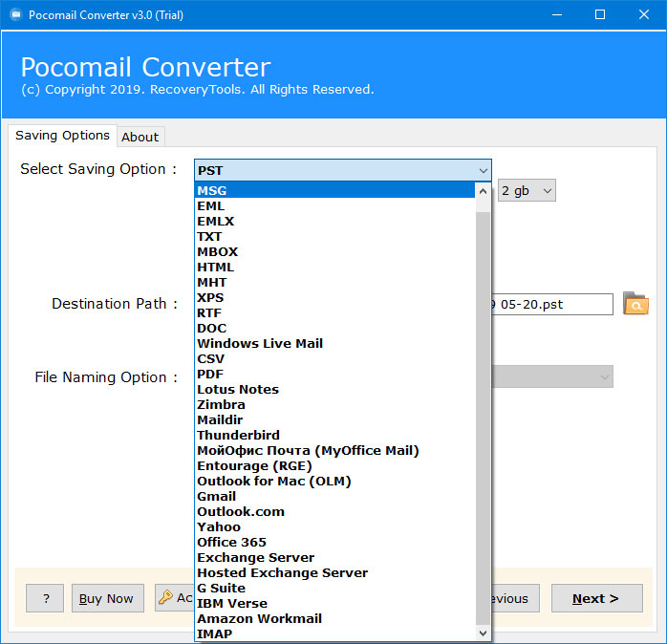Select МойОфис Почта (MyOffice Mail) option
Screen dimensions: 667x644
(x=334, y=450)
